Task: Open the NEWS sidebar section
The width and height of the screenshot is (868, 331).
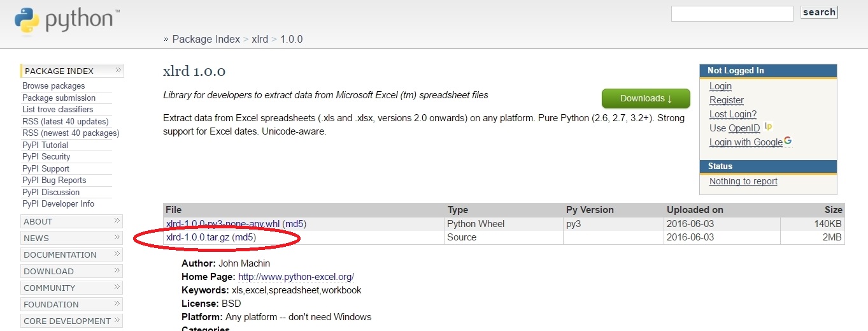Action: coord(72,238)
